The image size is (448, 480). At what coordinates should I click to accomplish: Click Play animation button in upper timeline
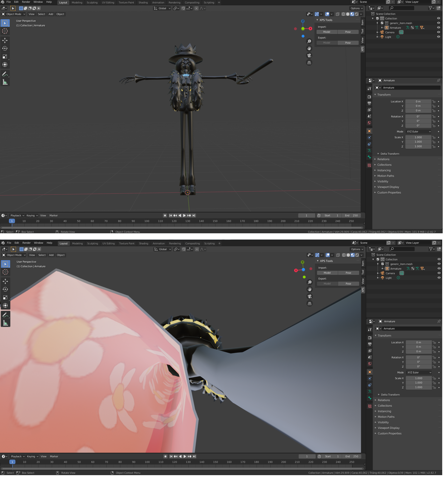click(184, 216)
